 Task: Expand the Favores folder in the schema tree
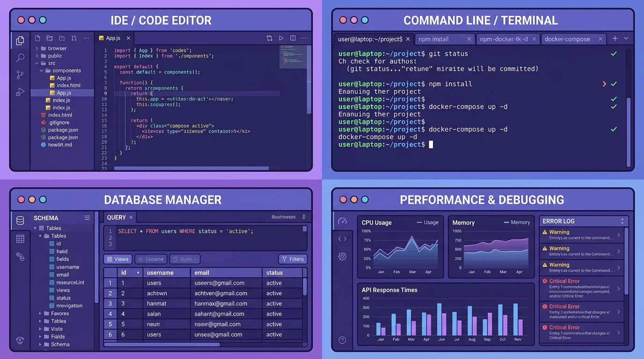(40, 314)
